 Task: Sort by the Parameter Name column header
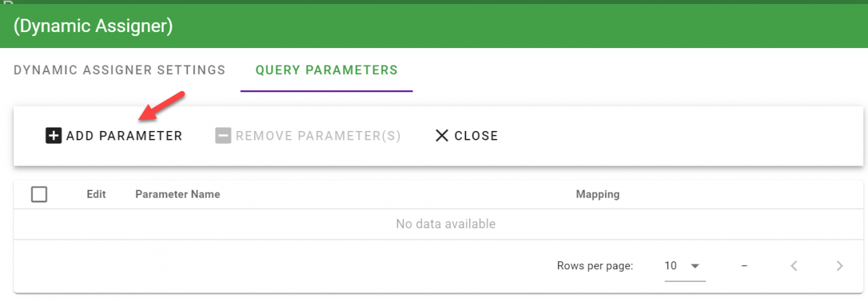177,194
